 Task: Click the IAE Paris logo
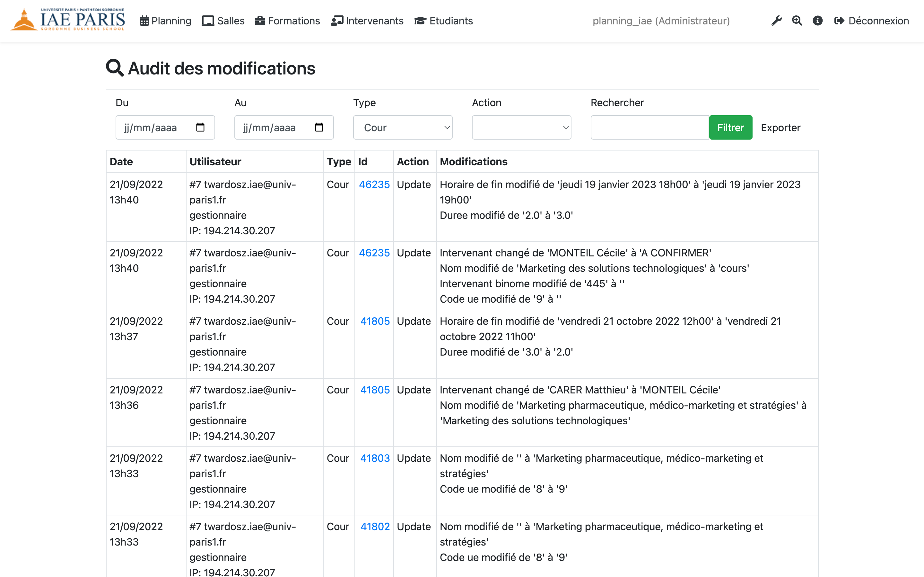pyautogui.click(x=68, y=20)
